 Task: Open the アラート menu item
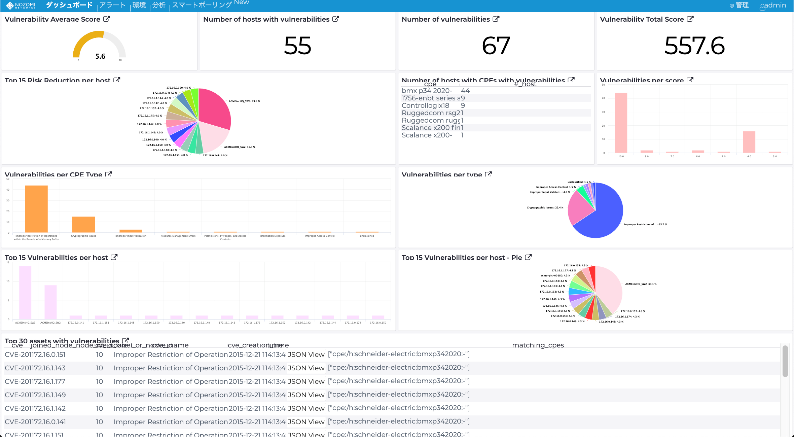coord(112,5)
